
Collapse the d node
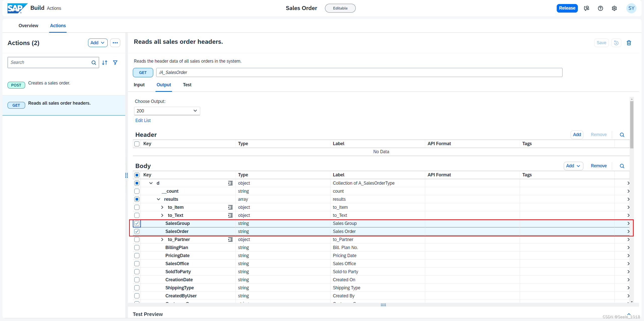151,183
